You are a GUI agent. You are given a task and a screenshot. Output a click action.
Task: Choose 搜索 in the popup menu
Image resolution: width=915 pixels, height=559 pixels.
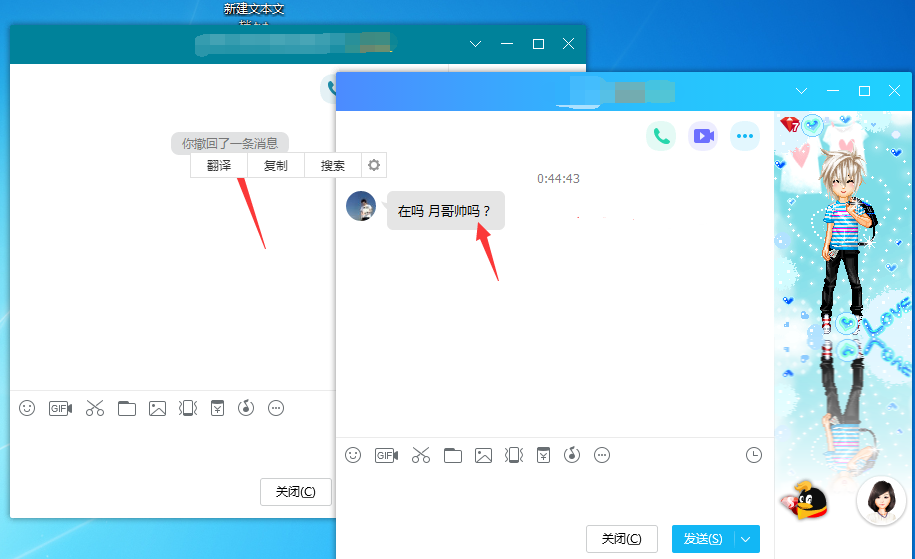pyautogui.click(x=333, y=166)
